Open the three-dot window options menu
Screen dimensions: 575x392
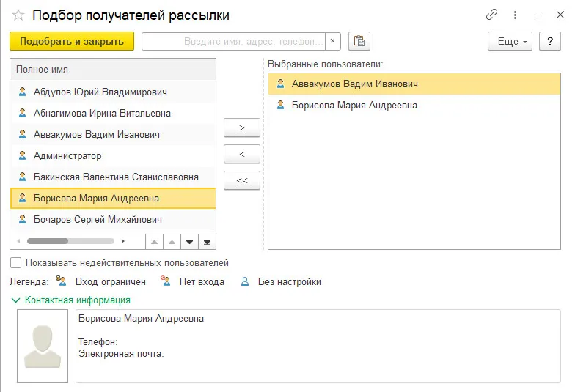pyautogui.click(x=516, y=15)
